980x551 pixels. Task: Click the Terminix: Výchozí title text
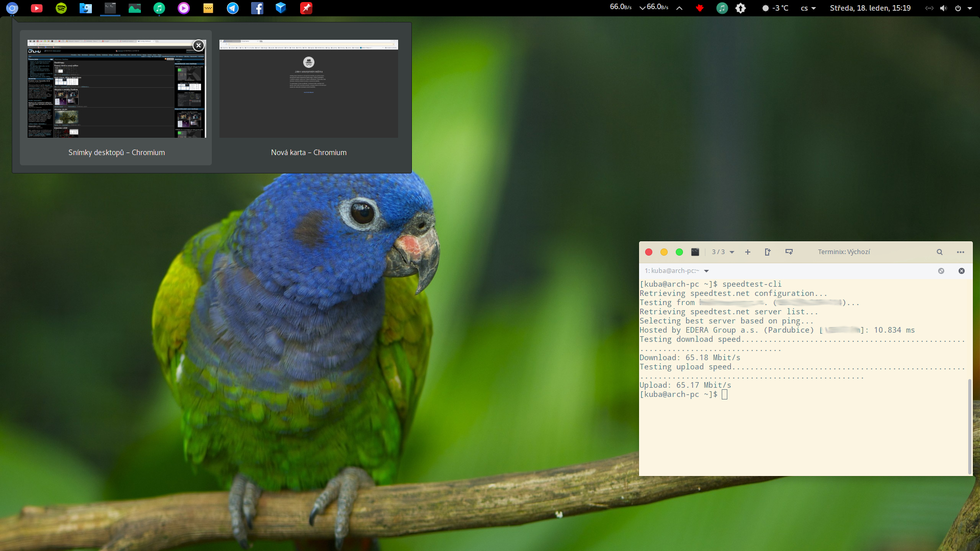[x=844, y=252]
